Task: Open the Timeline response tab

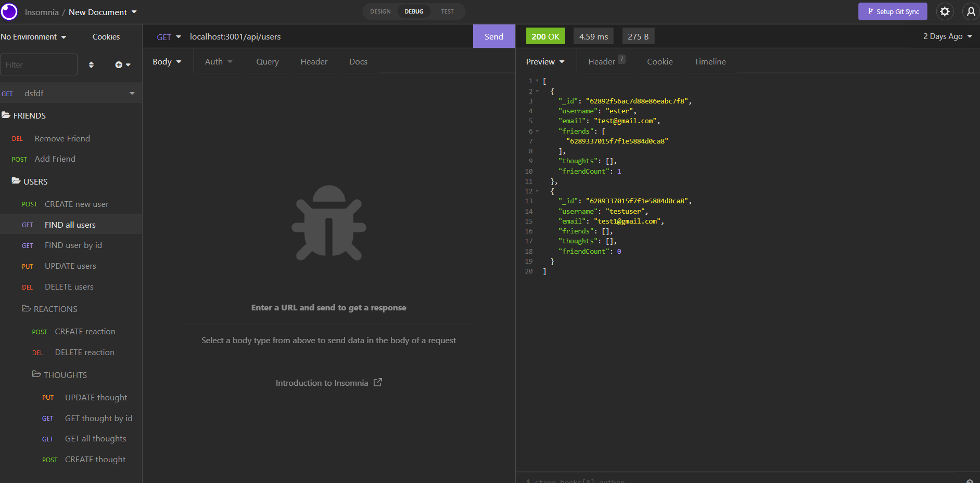Action: pos(710,61)
